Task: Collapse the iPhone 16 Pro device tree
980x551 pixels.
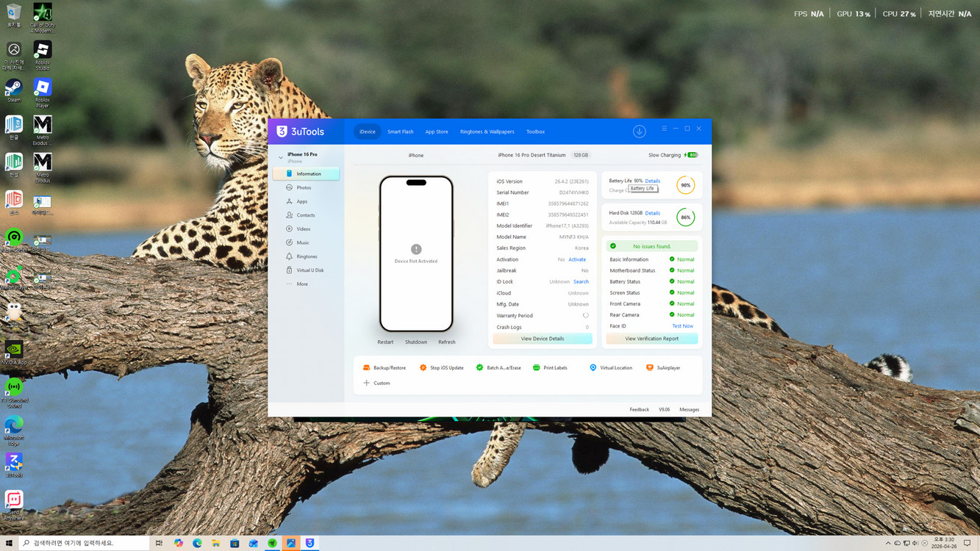Action: point(280,157)
